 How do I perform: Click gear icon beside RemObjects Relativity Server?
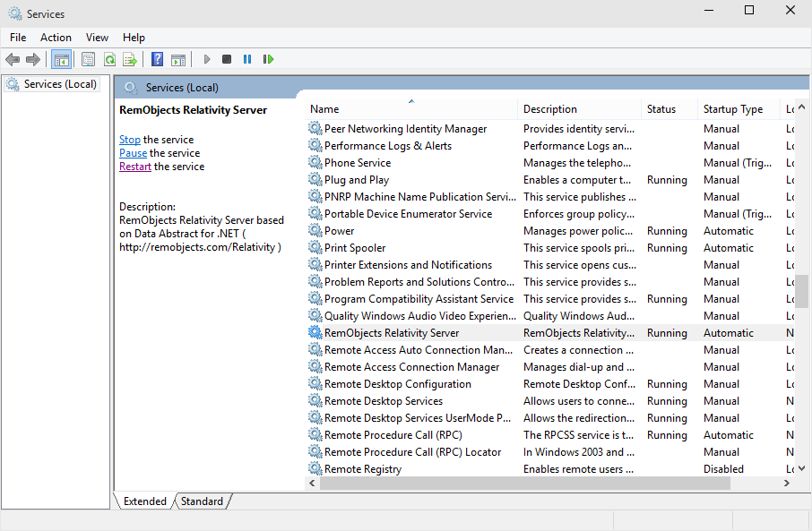click(315, 332)
